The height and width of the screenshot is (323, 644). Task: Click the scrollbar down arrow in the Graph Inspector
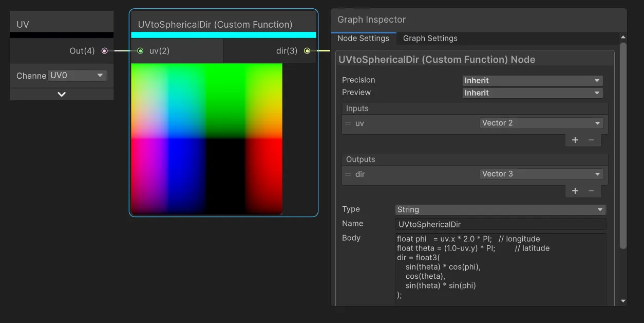coord(622,301)
